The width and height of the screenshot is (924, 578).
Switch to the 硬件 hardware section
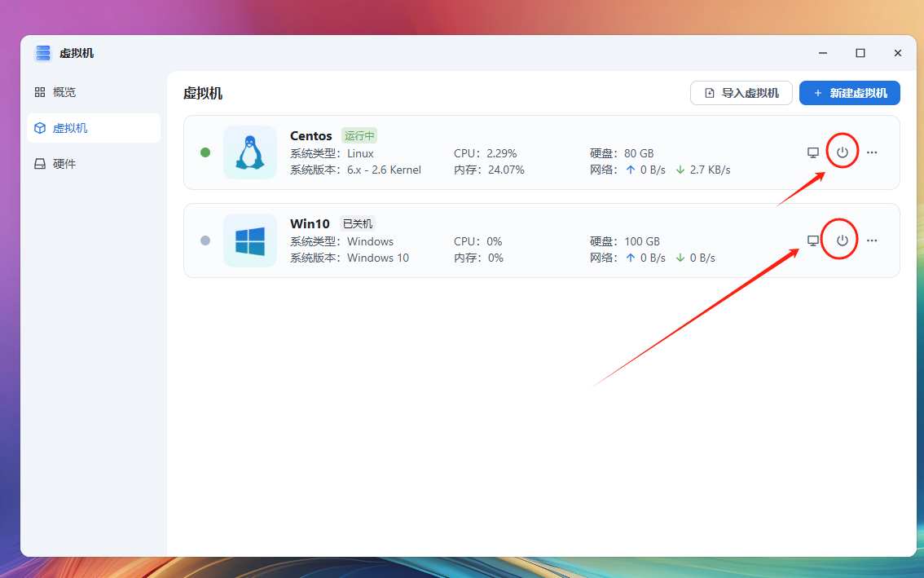[x=64, y=164]
